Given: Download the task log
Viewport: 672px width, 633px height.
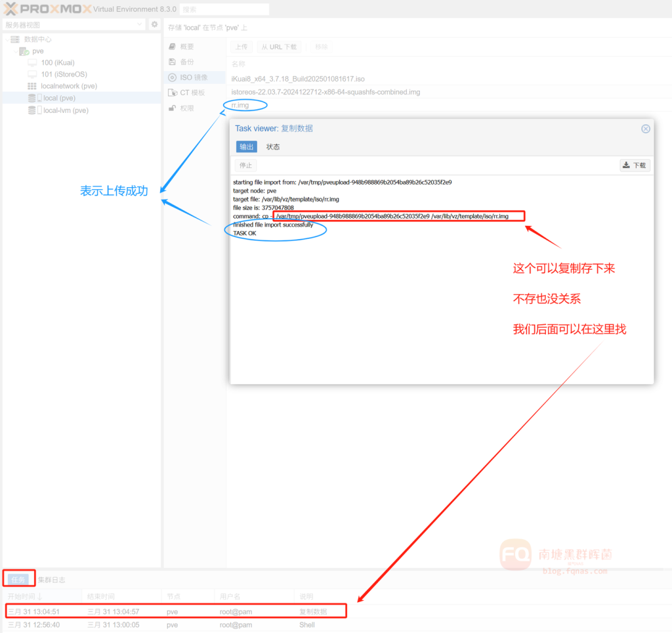Looking at the screenshot, I should (635, 165).
